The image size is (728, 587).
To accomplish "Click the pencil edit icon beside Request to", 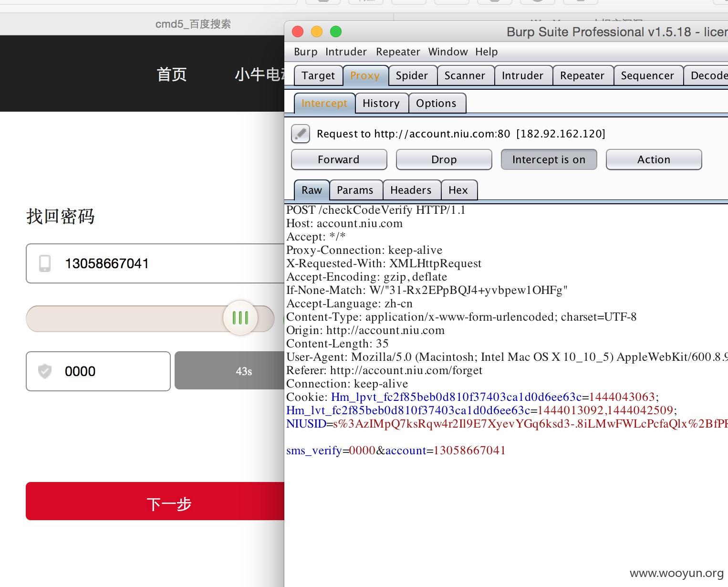I will (x=301, y=134).
